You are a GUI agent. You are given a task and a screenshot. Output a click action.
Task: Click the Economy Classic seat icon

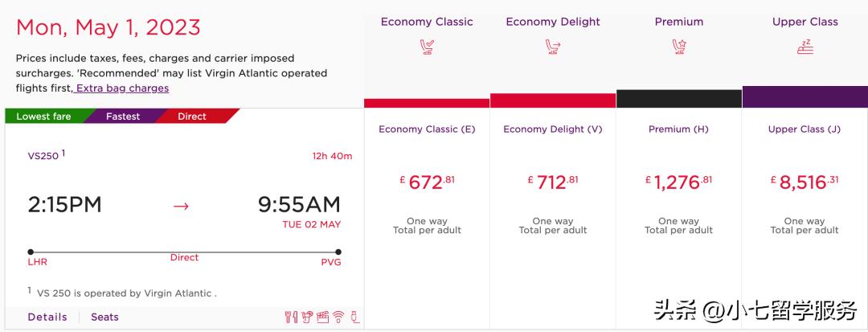pyautogui.click(x=427, y=47)
